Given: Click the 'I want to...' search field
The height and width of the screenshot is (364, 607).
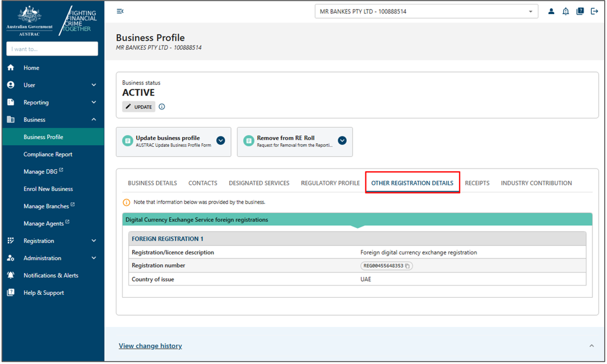Looking at the screenshot, I should pyautogui.click(x=52, y=49).
